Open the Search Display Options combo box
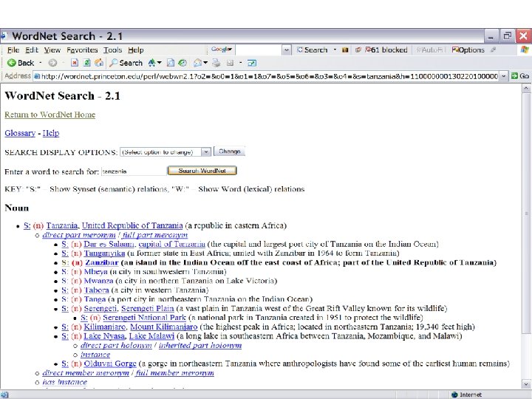532x399 pixels. (x=166, y=151)
